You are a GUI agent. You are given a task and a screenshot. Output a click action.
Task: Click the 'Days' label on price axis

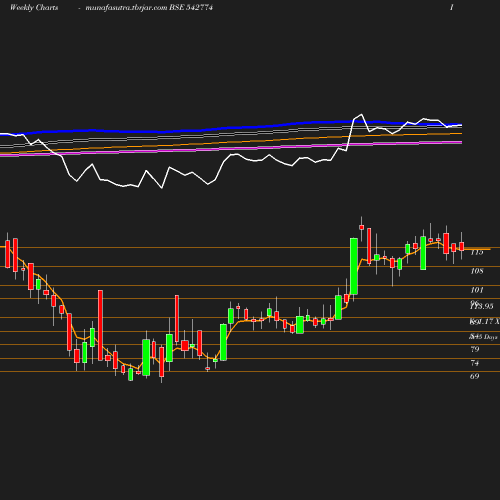coord(490,337)
